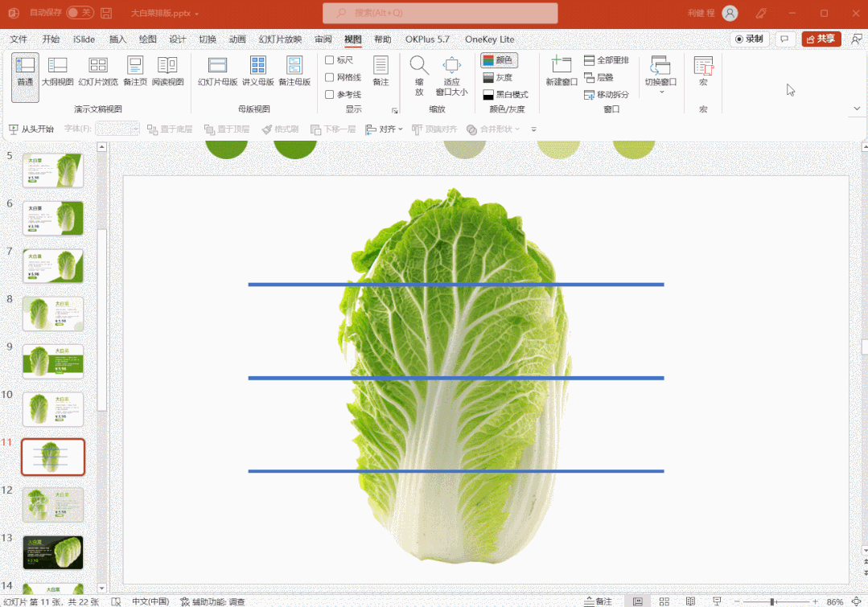868x607 pixels.
Task: Click the Save icon in title bar
Action: [106, 13]
